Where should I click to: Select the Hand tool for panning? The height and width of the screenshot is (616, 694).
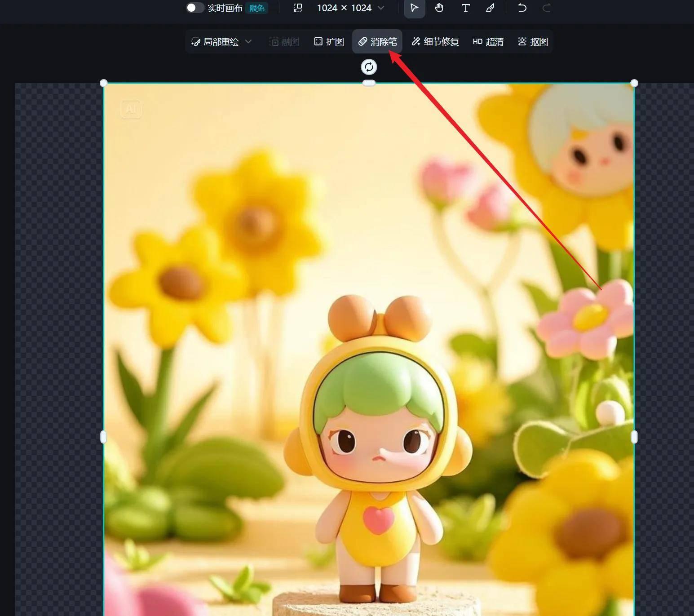[439, 8]
